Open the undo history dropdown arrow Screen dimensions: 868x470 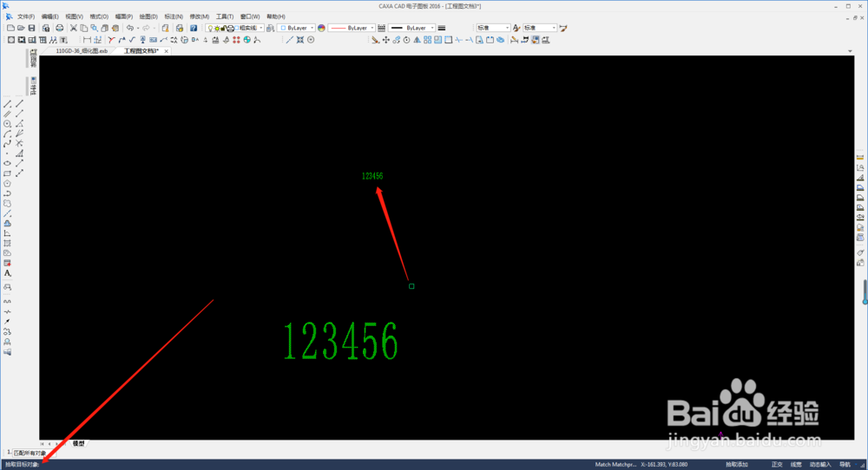[x=138, y=28]
